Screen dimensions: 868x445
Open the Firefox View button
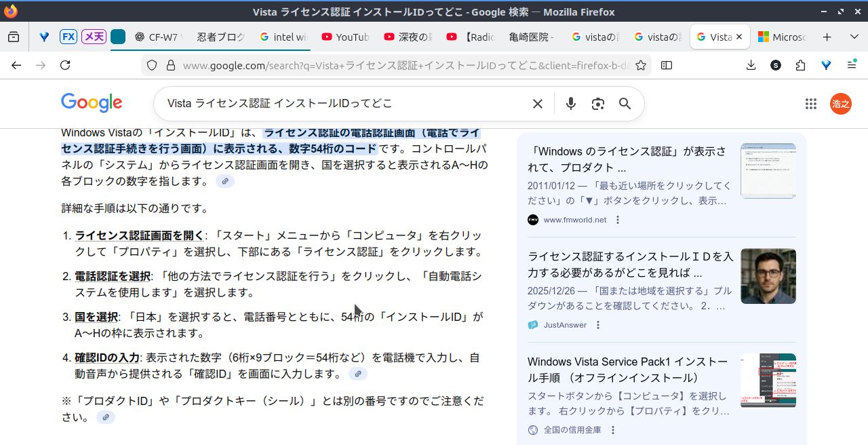pos(14,37)
